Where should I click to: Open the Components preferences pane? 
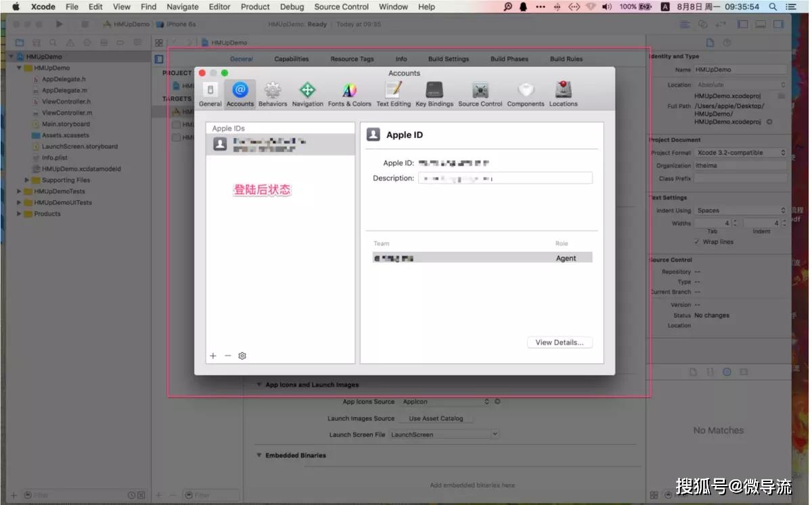click(x=526, y=94)
